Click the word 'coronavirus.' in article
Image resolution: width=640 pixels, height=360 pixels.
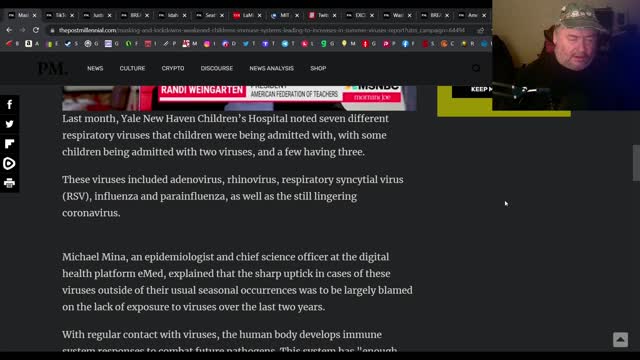[x=91, y=213]
